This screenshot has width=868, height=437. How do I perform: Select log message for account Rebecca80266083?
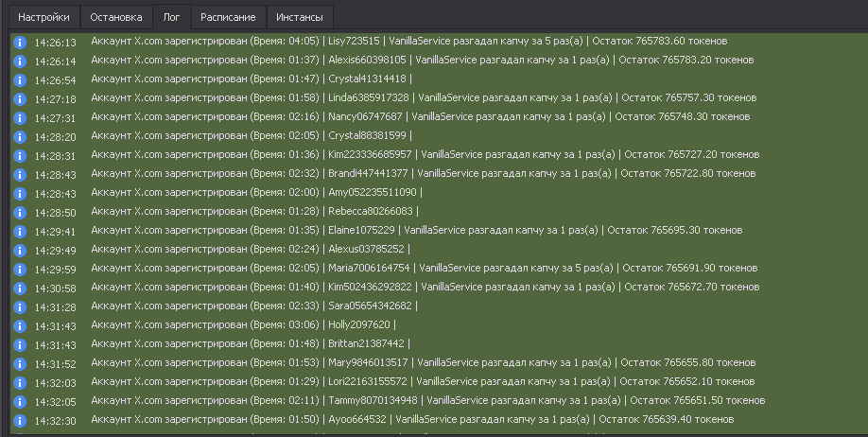[x=254, y=211]
